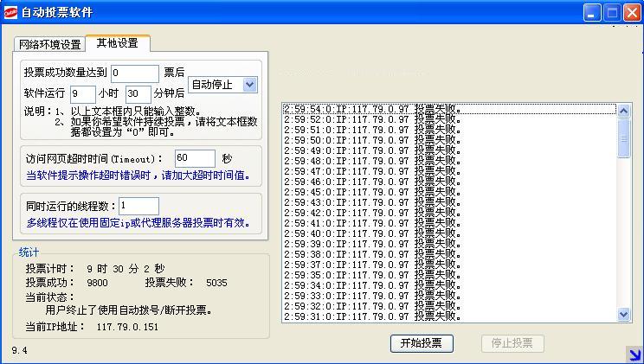Click the log list scroll-up arrow

tap(624, 111)
